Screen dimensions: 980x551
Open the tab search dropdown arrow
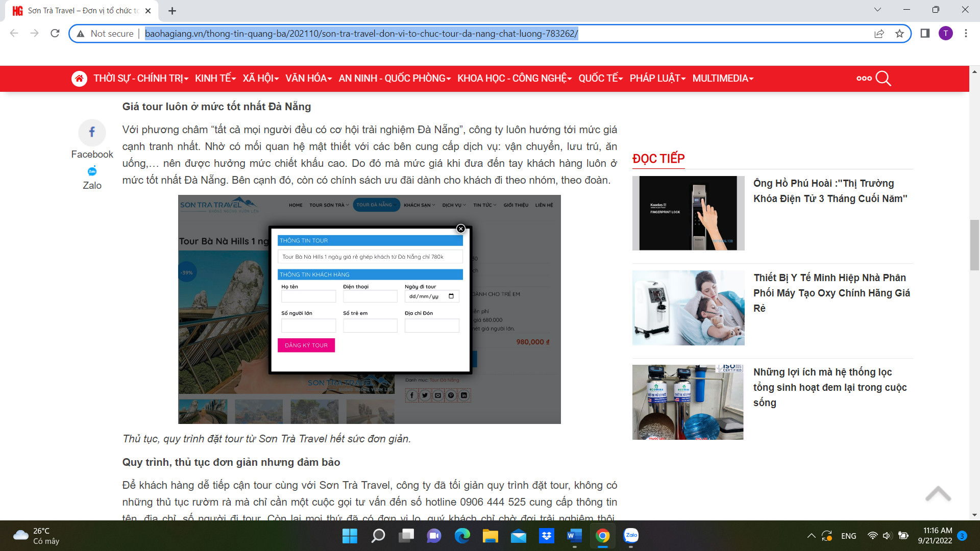click(x=877, y=10)
